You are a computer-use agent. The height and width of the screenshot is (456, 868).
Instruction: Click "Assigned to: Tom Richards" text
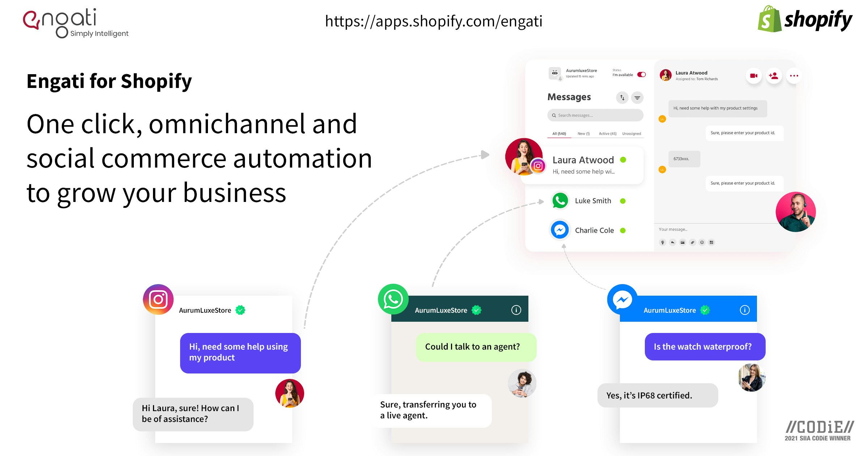[x=697, y=79]
